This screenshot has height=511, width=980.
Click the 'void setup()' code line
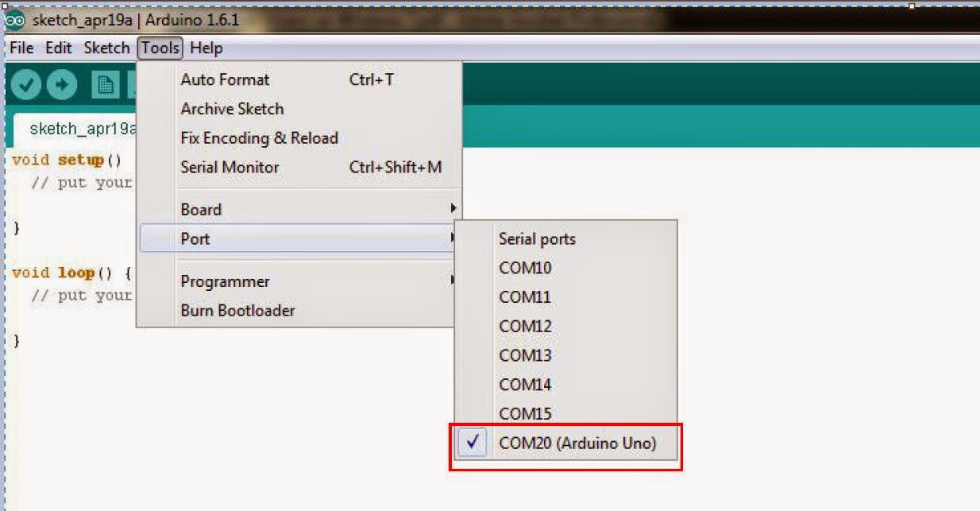coord(67,160)
